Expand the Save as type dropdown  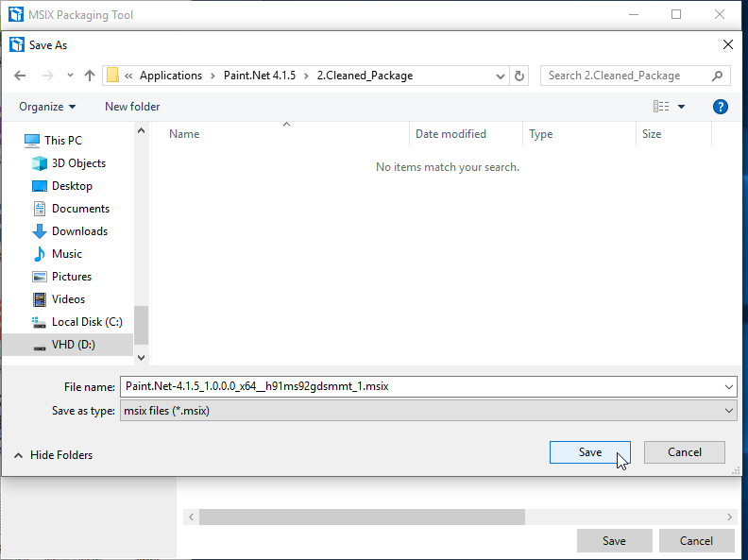[728, 411]
